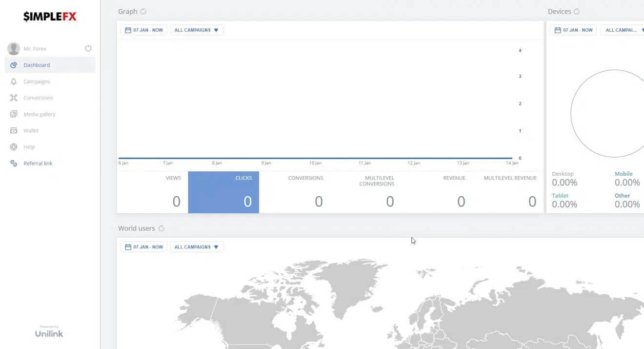Click the Referral link chain icon
644x349 pixels.
click(14, 164)
